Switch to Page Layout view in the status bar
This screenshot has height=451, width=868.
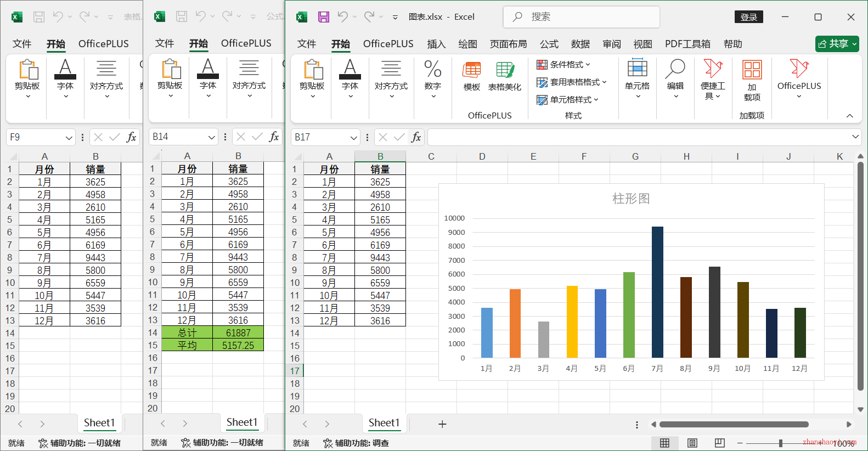[692, 443]
